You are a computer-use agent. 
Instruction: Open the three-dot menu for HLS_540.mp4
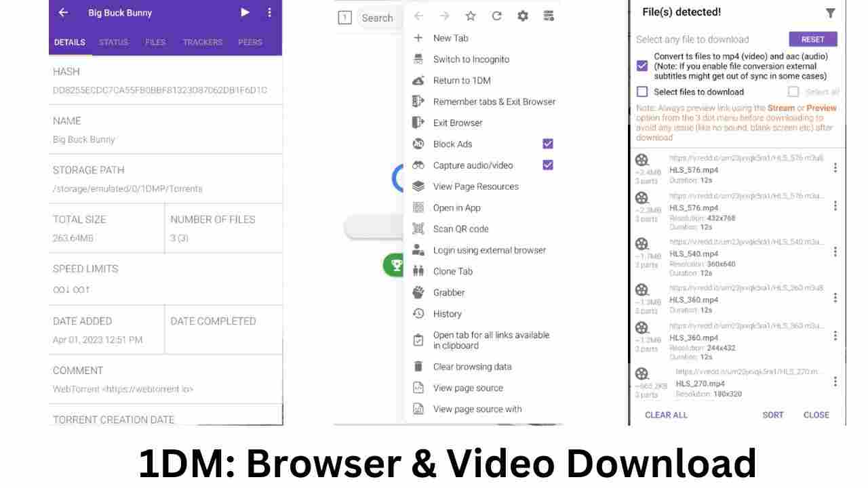coord(835,251)
